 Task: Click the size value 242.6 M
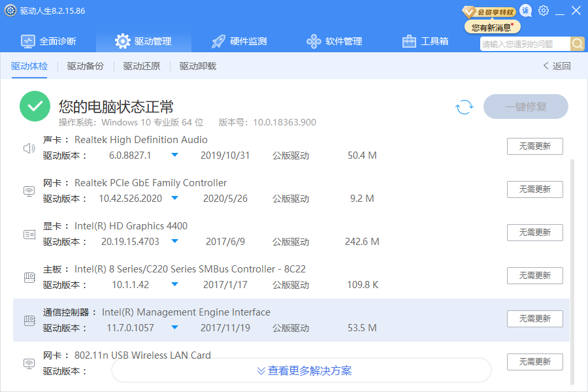[362, 242]
